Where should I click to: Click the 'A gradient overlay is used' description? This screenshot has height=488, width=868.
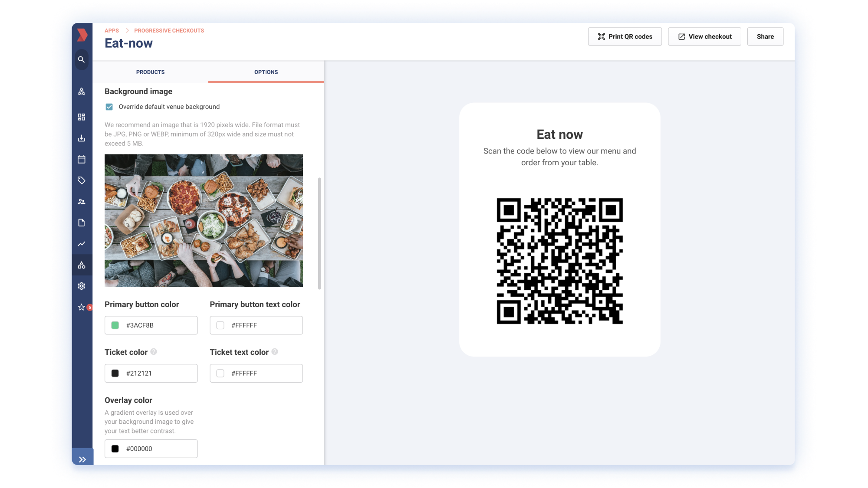point(149,422)
